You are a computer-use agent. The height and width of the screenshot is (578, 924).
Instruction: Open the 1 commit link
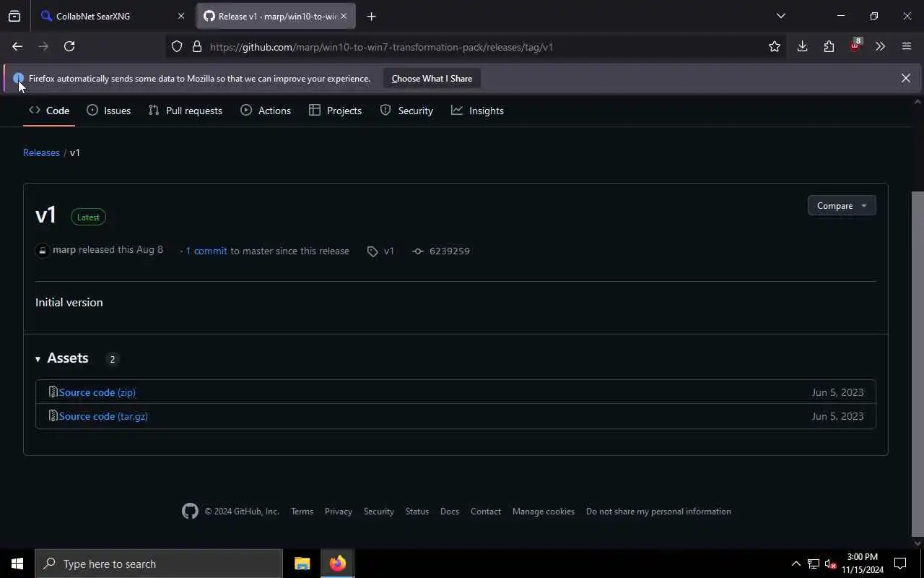(206, 251)
